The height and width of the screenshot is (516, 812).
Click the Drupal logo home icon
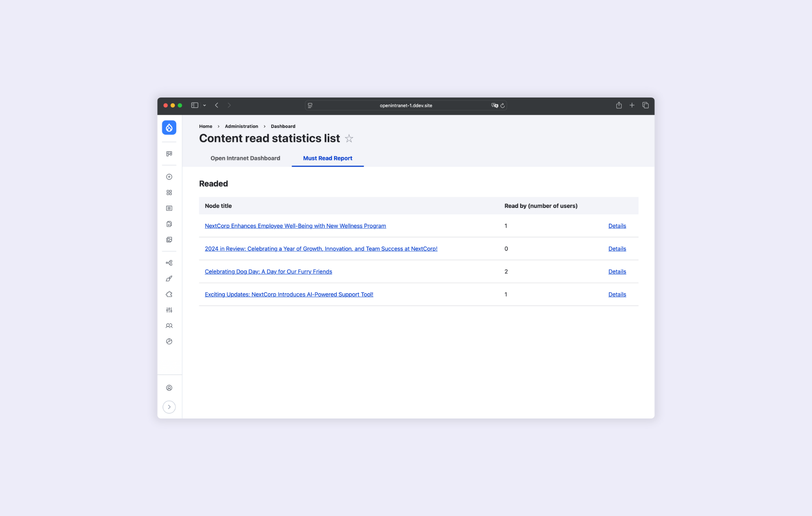pos(169,128)
